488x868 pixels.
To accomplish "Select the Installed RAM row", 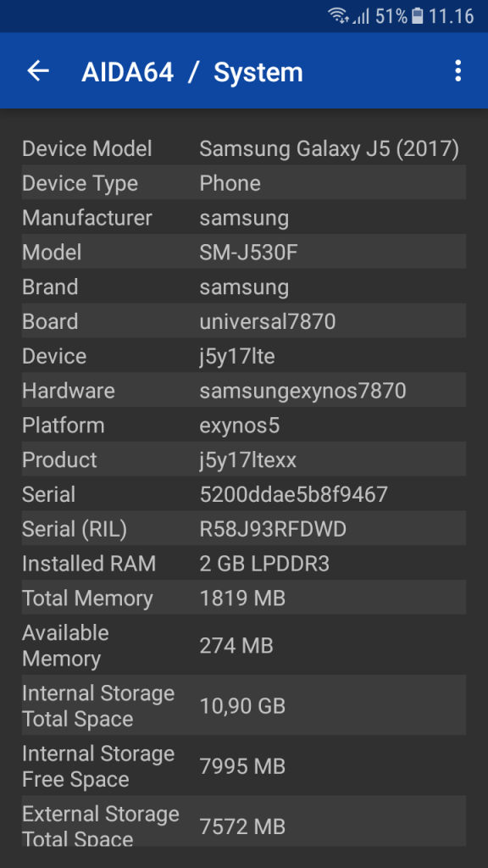I will click(243, 564).
